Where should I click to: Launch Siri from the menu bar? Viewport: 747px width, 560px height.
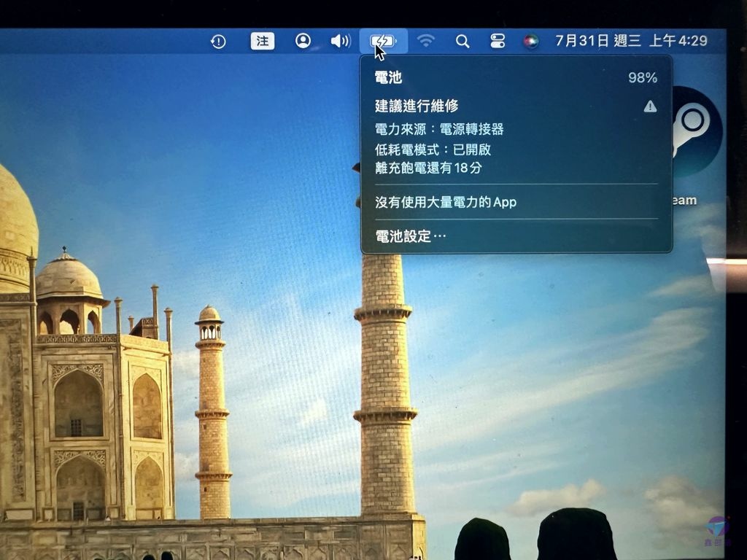click(531, 42)
